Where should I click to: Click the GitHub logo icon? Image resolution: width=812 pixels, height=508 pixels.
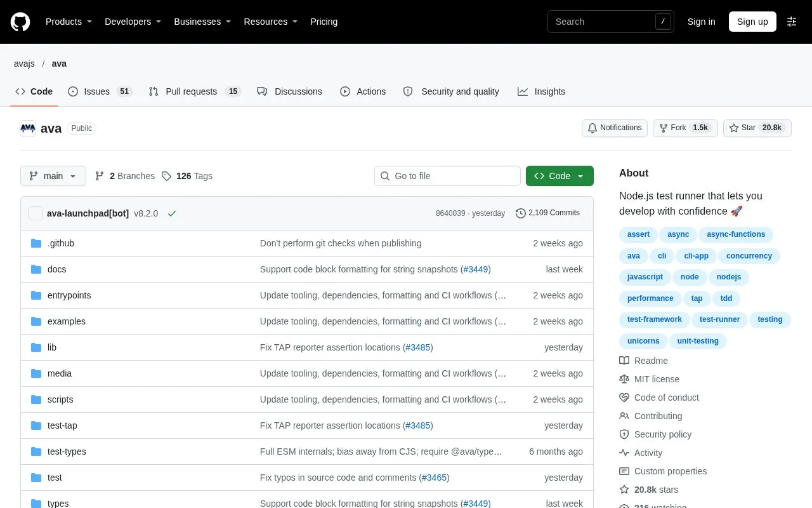(20, 22)
